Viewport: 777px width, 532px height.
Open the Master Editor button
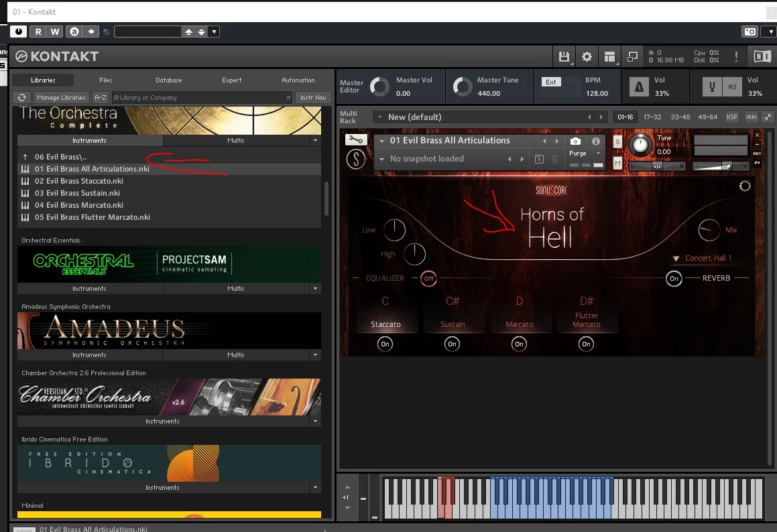point(351,86)
